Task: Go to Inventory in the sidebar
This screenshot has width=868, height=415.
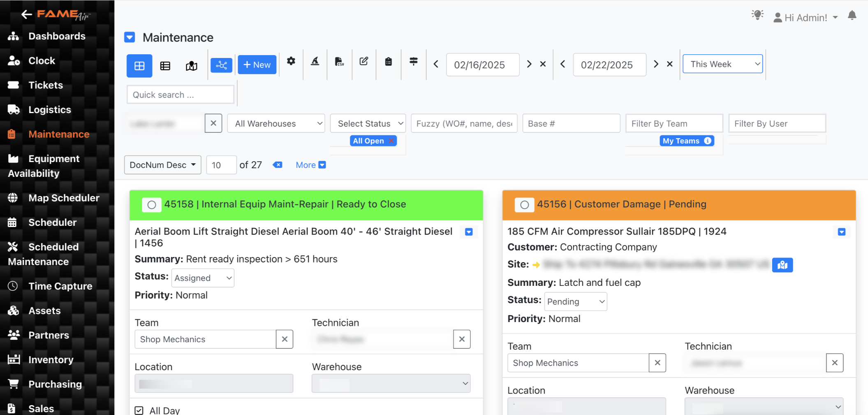Action: point(51,360)
